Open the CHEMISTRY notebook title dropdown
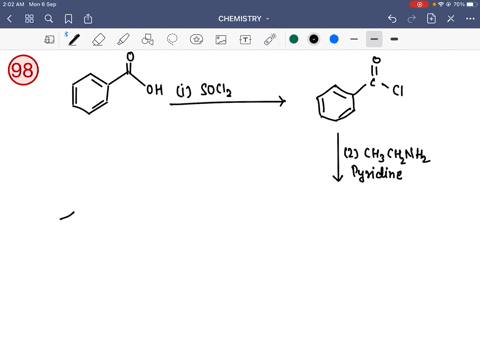The height and width of the screenshot is (360, 480). coord(244,19)
